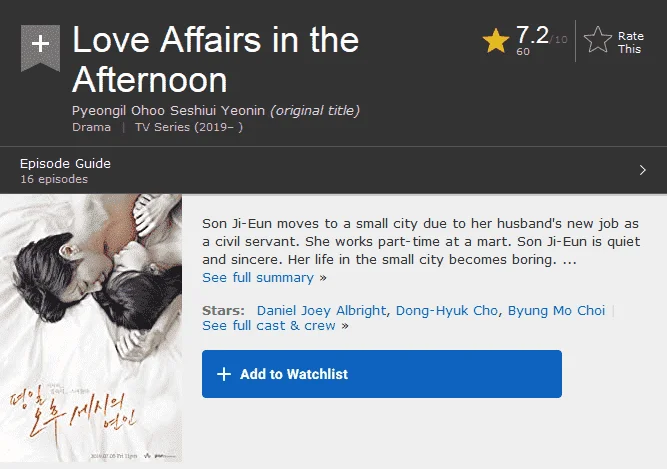Click the Add to Watchlist button

pos(382,374)
